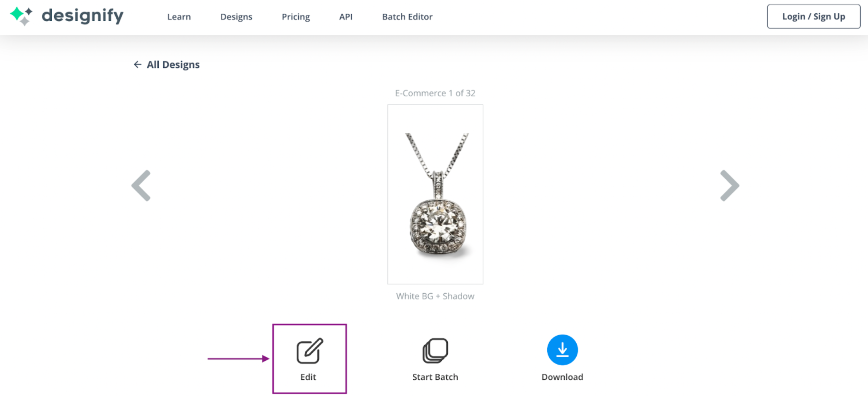
Task: Go to previous design with left chevron
Action: (x=141, y=185)
